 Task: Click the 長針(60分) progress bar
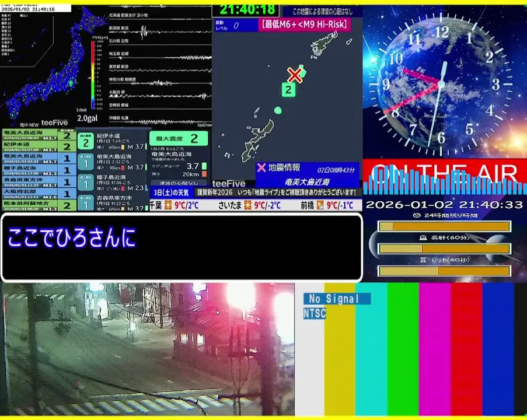(445, 249)
